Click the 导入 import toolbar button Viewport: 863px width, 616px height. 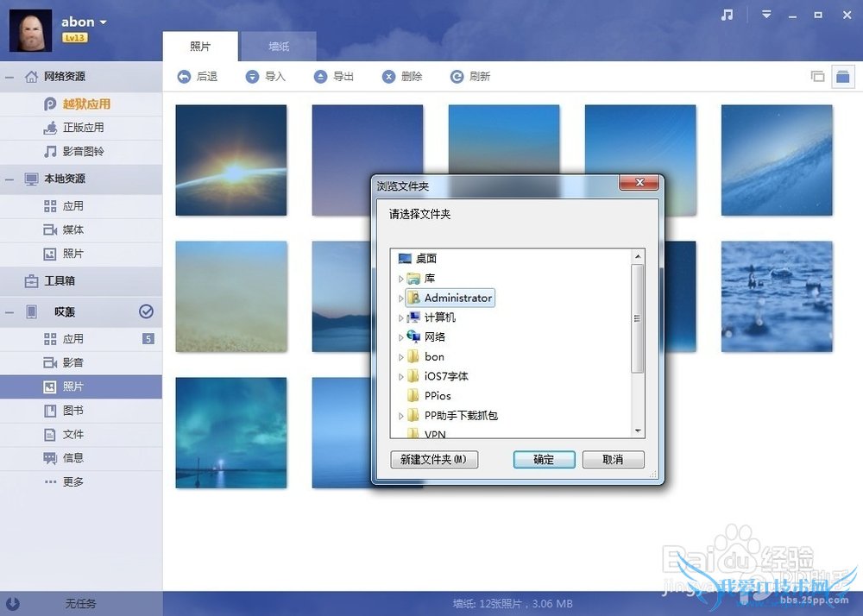[266, 77]
